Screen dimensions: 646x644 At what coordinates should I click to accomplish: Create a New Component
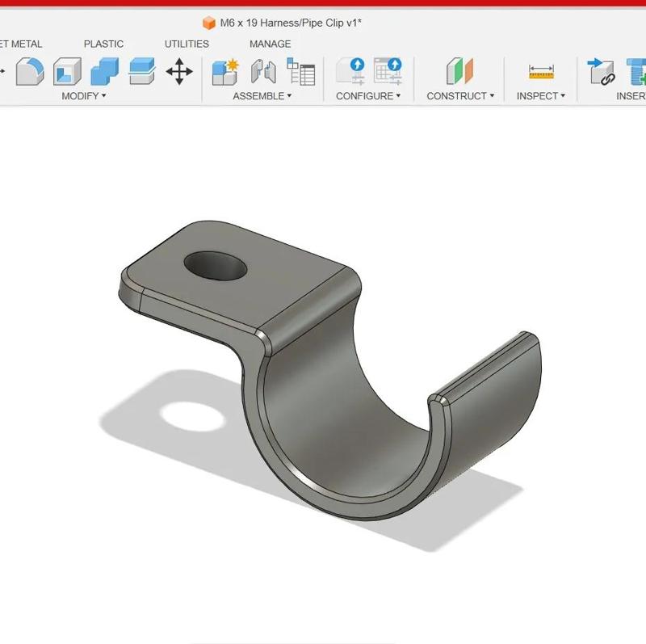tap(224, 73)
